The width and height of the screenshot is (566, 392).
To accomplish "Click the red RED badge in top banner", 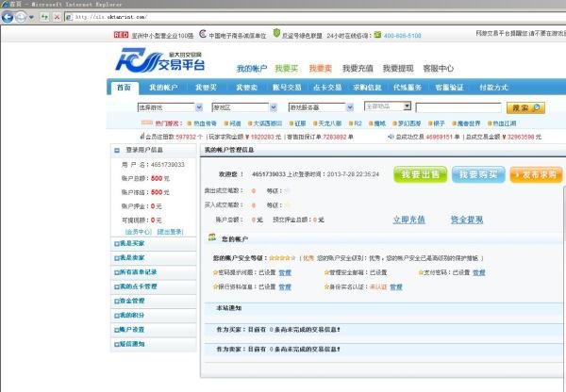I will 120,35.
